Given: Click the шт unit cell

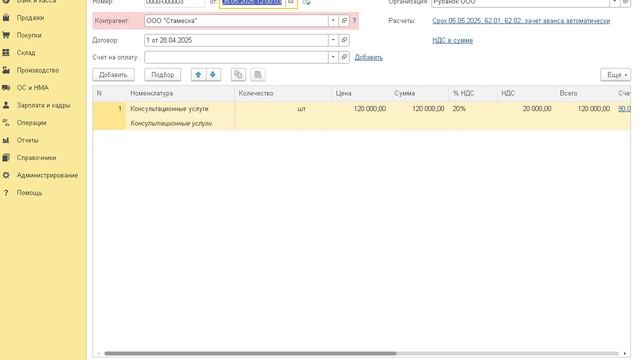Looking at the screenshot, I should click(x=302, y=109).
